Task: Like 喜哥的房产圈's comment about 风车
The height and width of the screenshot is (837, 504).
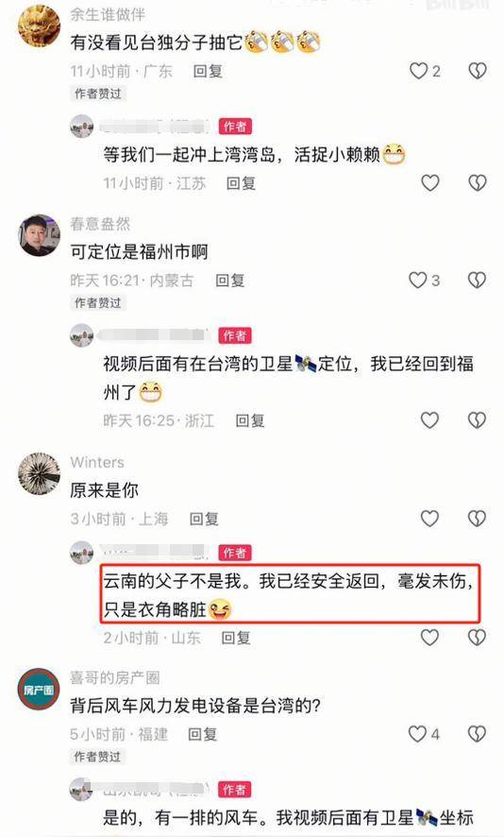Action: point(417,734)
